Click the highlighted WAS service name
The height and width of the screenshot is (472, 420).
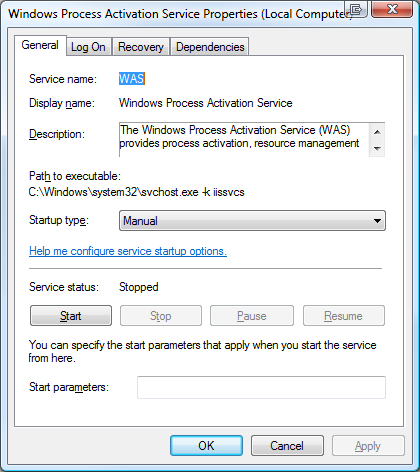coord(132,79)
